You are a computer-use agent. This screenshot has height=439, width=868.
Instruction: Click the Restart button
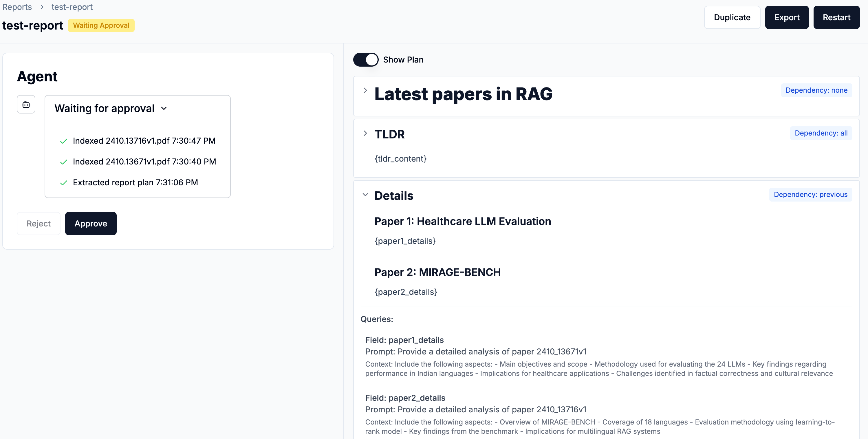point(836,18)
